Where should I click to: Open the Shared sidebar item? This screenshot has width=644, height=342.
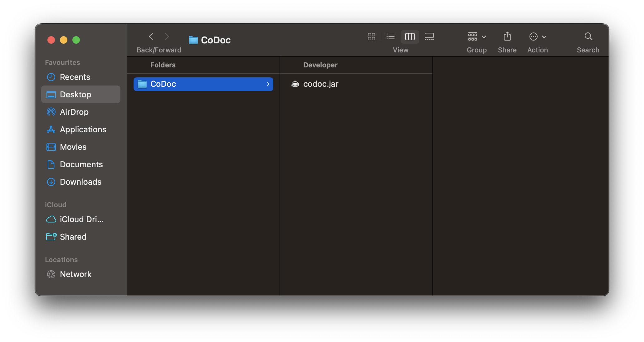click(x=81, y=237)
